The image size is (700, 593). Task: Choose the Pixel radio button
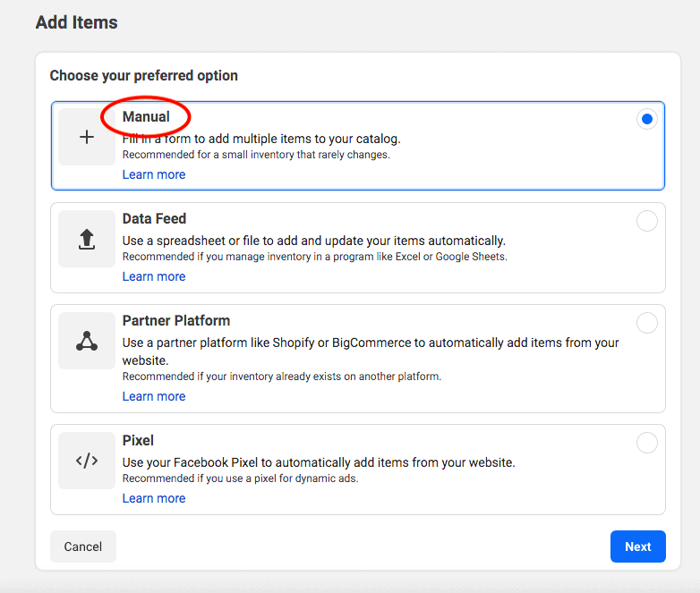[646, 443]
